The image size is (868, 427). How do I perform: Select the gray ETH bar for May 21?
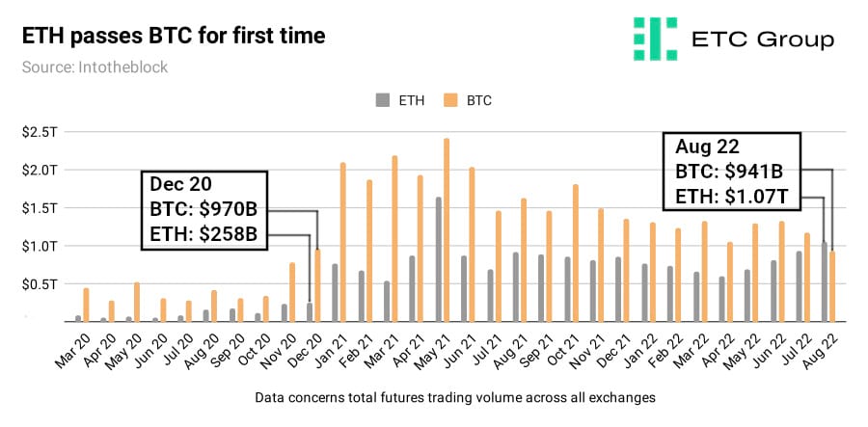click(x=439, y=259)
